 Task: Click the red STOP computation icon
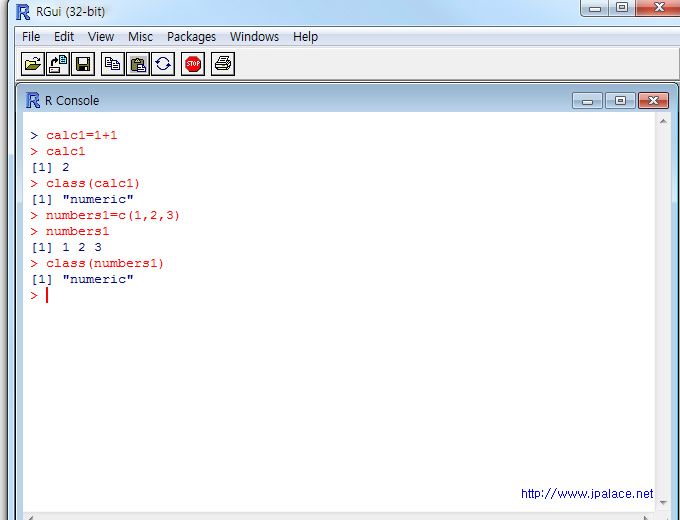(x=193, y=64)
